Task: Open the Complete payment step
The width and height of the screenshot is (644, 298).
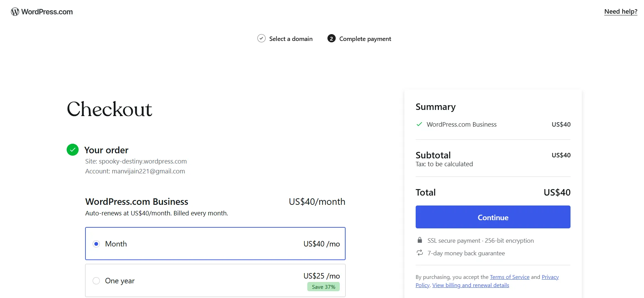Action: [x=365, y=39]
